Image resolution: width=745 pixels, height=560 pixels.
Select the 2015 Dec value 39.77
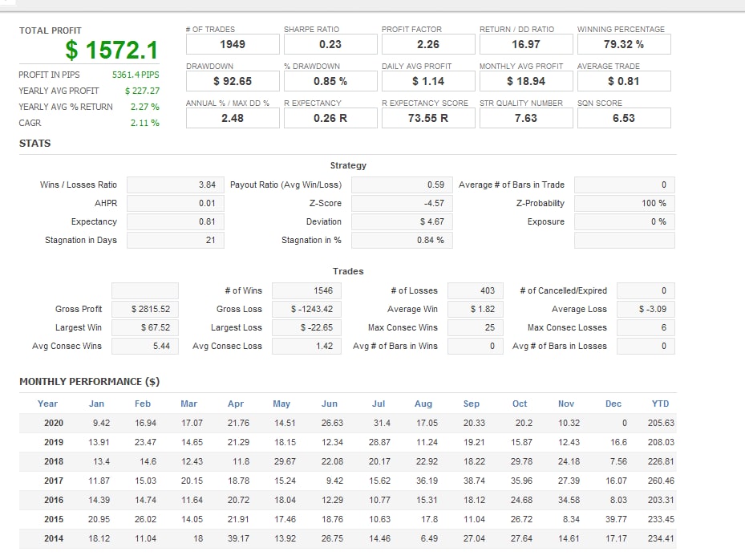(616, 520)
